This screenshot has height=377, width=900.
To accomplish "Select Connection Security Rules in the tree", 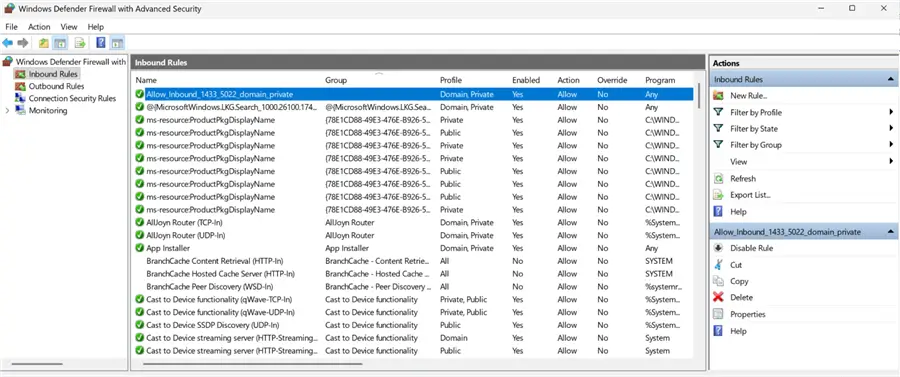I will click(x=72, y=98).
